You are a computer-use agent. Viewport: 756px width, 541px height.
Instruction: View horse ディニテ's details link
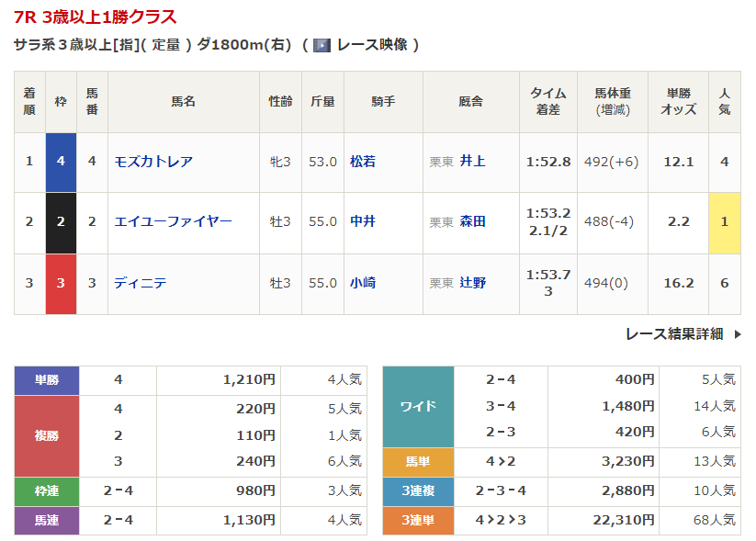(141, 283)
